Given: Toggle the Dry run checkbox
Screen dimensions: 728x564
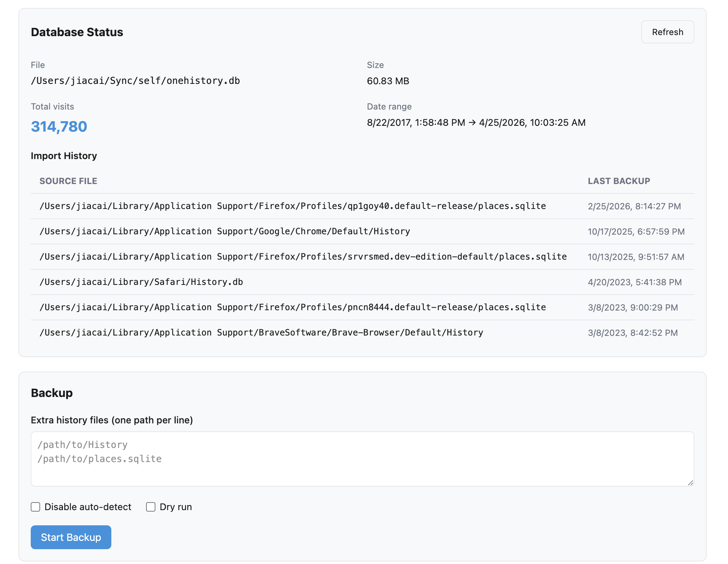Looking at the screenshot, I should (x=151, y=507).
